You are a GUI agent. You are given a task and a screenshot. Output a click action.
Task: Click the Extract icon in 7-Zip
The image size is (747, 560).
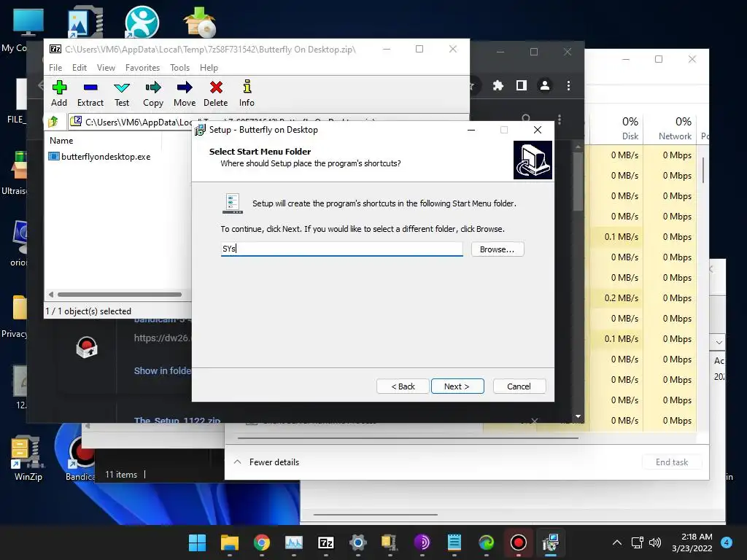point(90,93)
